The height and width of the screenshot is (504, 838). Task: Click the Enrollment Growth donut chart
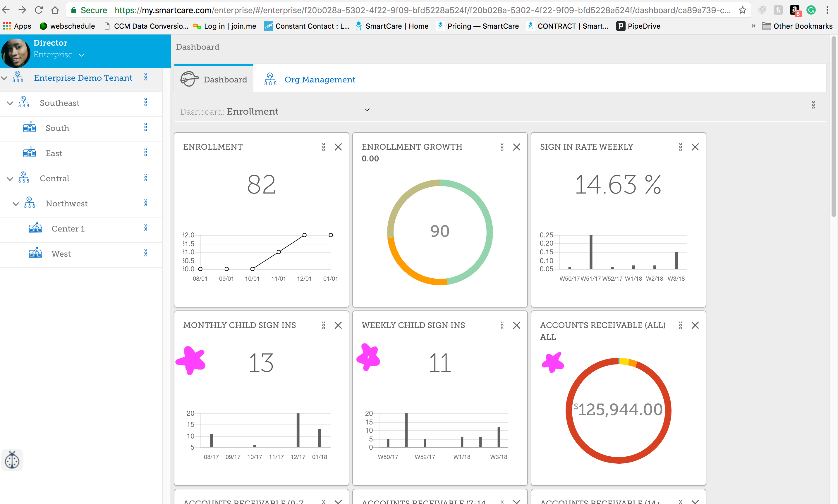(x=440, y=232)
